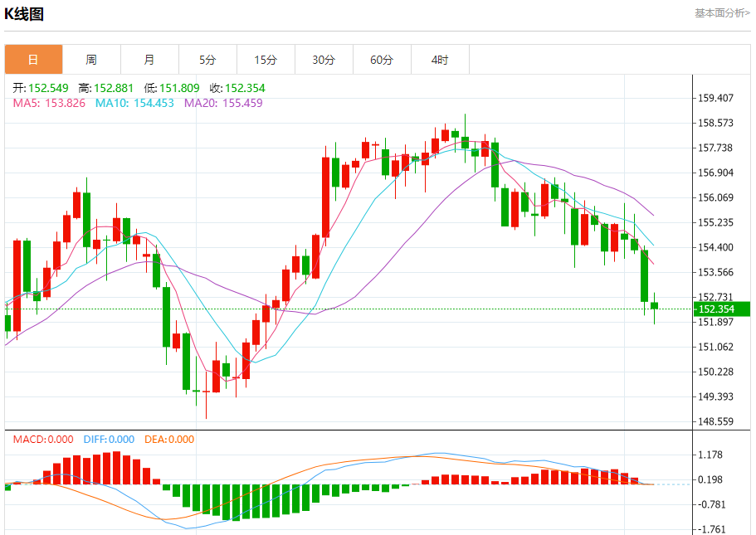Click the 151.062 price axis label
Viewport: 756px width, 535px height.
click(715, 347)
